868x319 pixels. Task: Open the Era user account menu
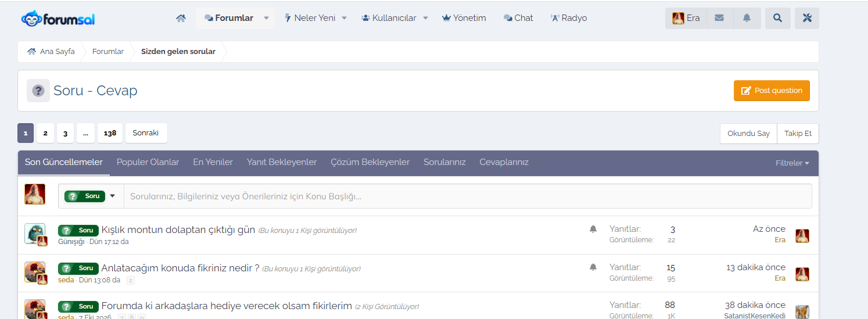point(686,18)
